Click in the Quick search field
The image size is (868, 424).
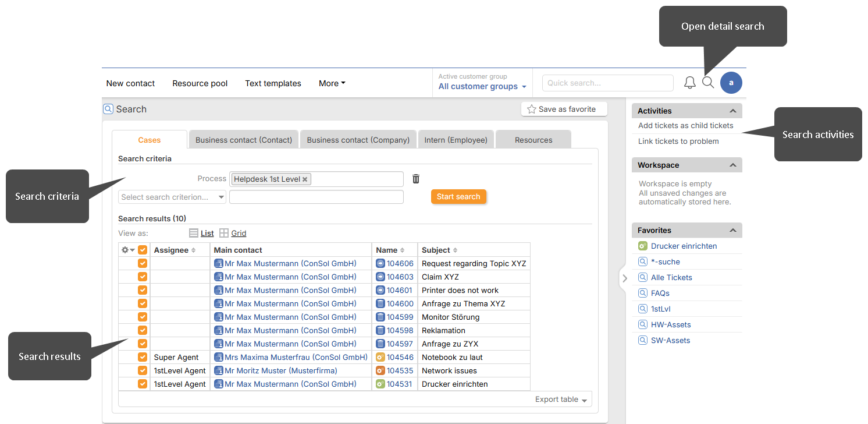coord(607,83)
